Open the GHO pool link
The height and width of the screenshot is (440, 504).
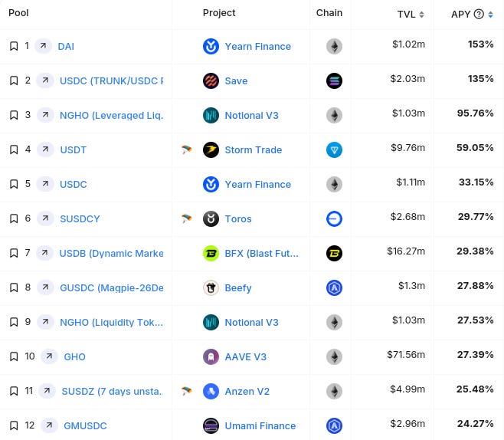(x=74, y=356)
